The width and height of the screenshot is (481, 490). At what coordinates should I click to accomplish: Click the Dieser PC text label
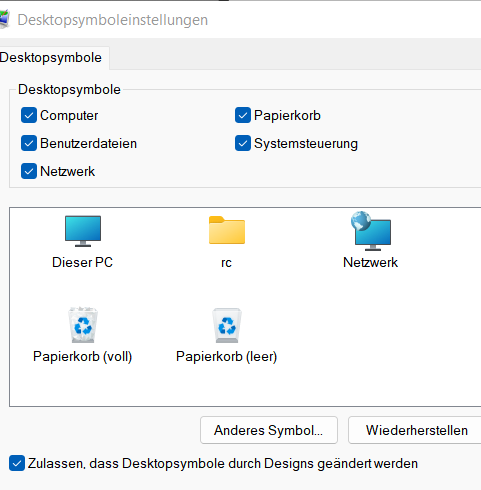[83, 262]
